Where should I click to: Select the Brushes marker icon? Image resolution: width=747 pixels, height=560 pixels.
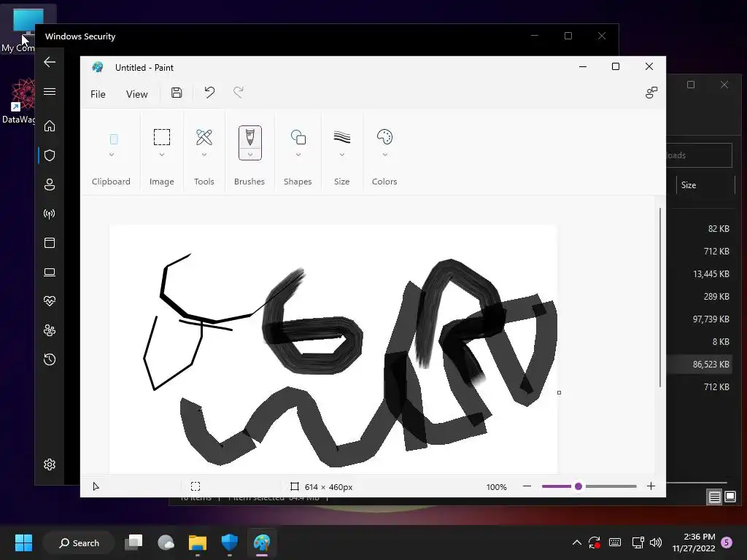pyautogui.click(x=250, y=138)
